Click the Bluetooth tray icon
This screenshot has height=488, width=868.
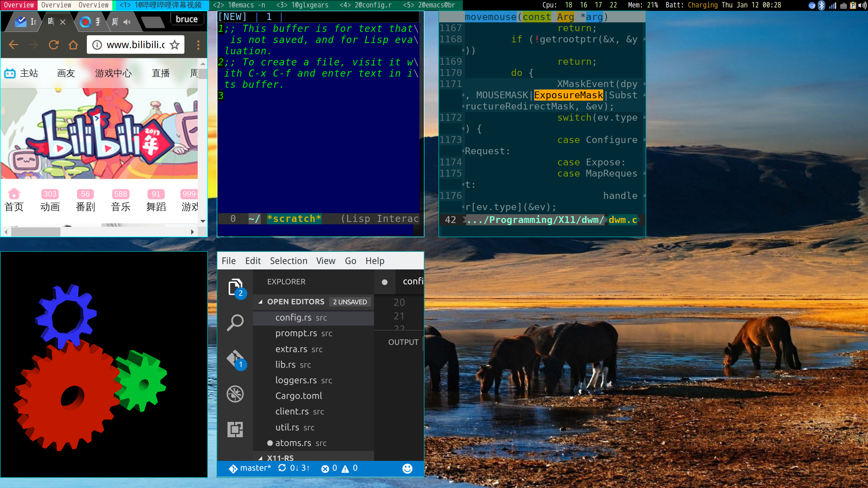pyautogui.click(x=821, y=5)
